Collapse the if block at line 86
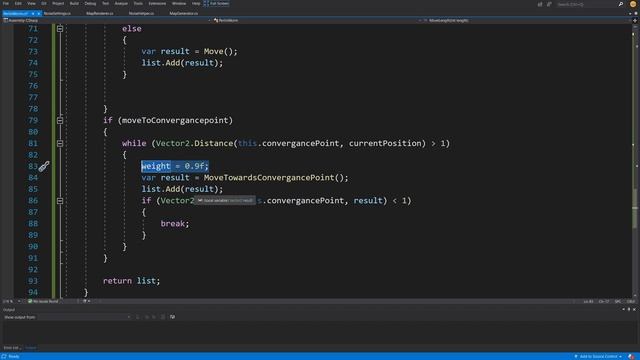The image size is (640, 360). tap(60, 200)
